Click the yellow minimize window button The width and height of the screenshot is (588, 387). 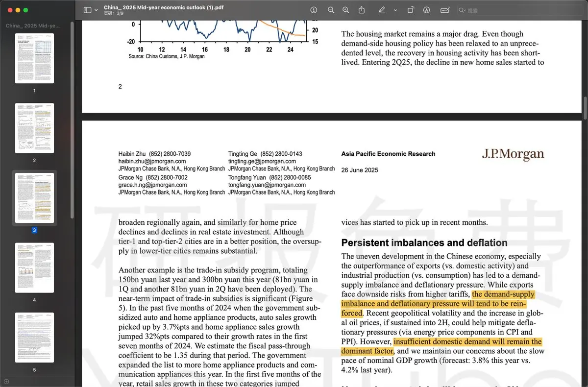pyautogui.click(x=17, y=10)
